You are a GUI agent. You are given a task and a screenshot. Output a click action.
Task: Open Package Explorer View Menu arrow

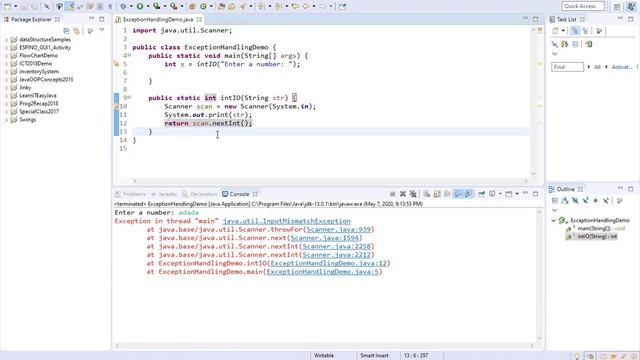[x=102, y=31]
